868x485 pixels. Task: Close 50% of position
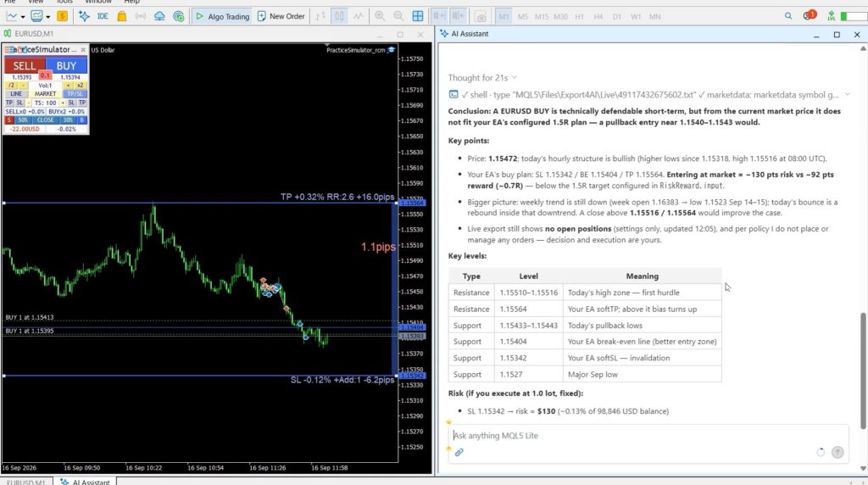click(x=22, y=120)
